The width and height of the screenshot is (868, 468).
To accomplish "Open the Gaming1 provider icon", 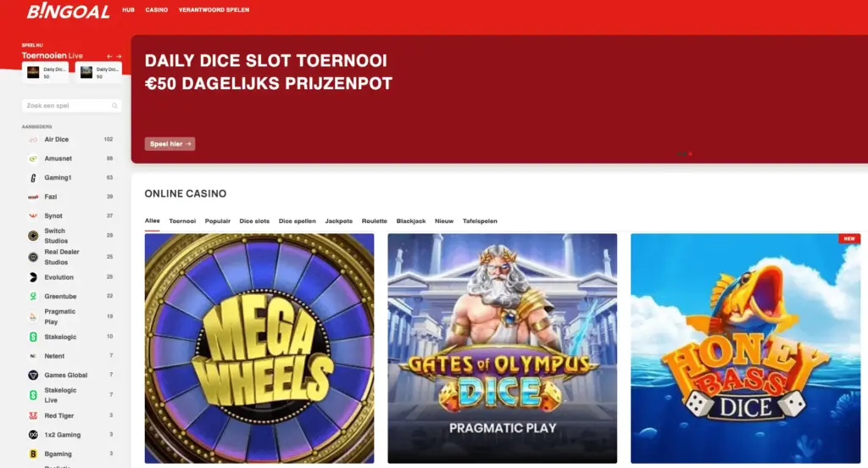I will click(33, 178).
